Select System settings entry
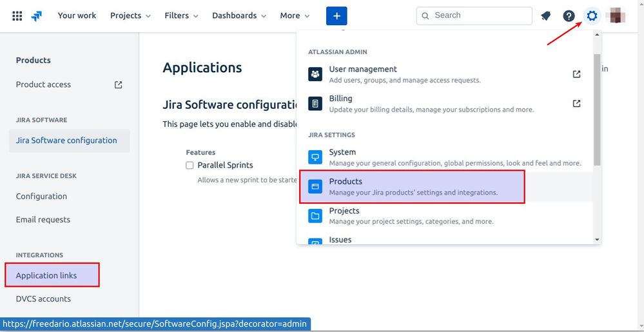This screenshot has width=644, height=332. 445,157
